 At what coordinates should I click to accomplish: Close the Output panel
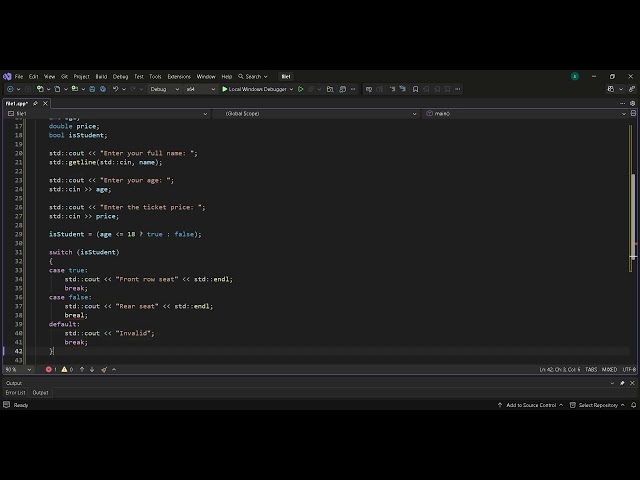(x=632, y=383)
